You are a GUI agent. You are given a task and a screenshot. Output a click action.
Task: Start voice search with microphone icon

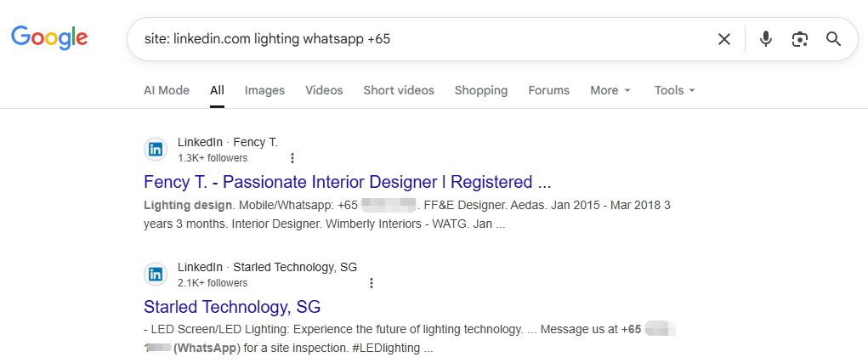pyautogui.click(x=766, y=39)
